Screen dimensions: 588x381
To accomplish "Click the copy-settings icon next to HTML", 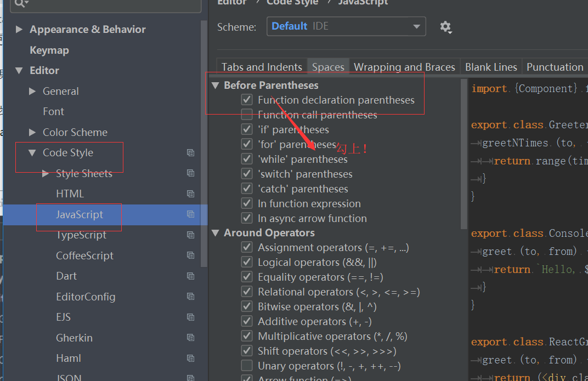I will coord(190,194).
